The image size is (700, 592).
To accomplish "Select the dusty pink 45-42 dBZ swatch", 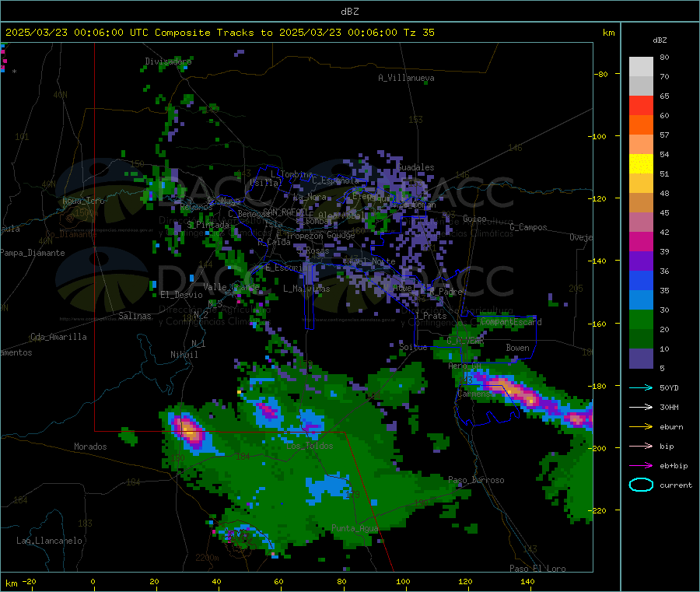I will click(x=641, y=222).
